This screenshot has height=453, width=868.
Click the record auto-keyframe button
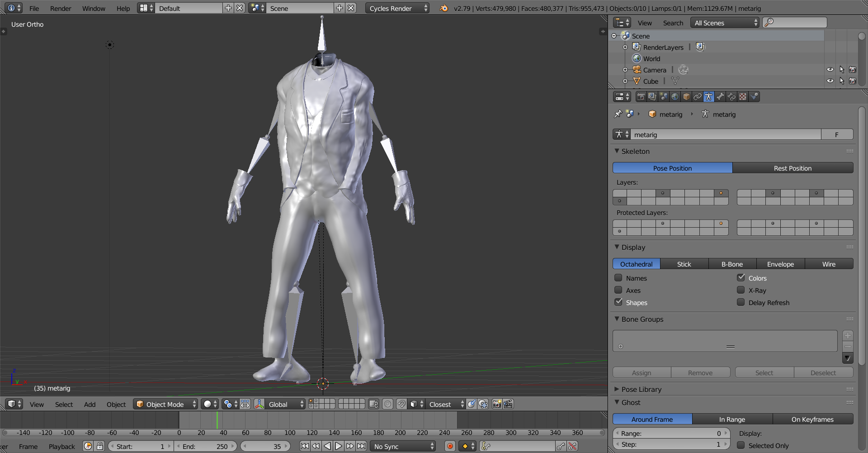450,446
